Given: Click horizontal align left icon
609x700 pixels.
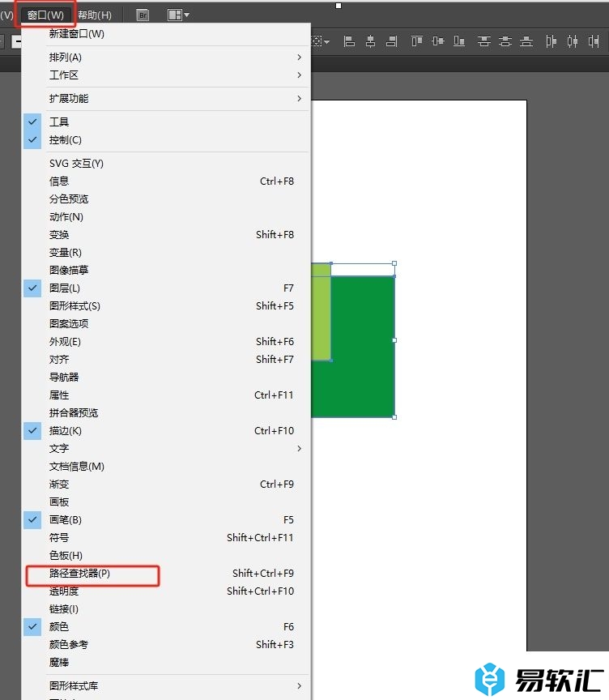Looking at the screenshot, I should (349, 41).
